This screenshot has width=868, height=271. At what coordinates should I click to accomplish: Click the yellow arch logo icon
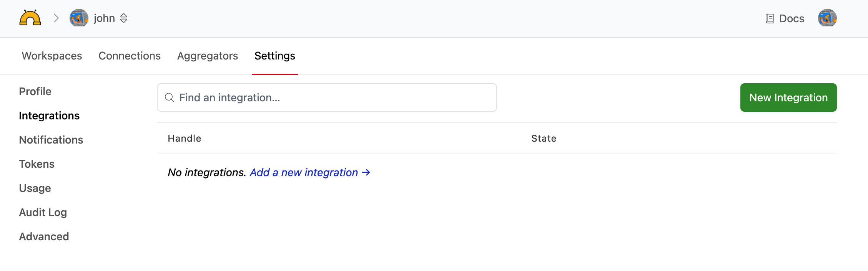pos(30,18)
